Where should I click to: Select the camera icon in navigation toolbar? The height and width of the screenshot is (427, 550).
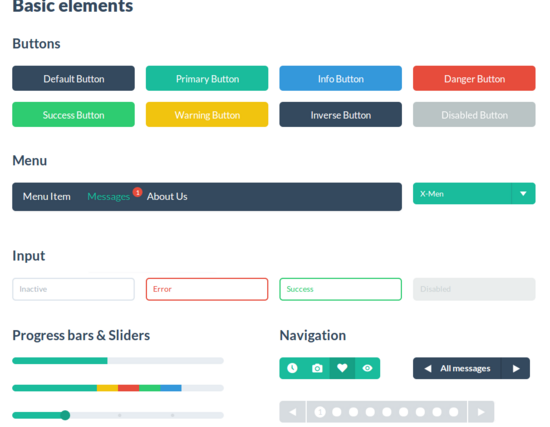(x=317, y=368)
